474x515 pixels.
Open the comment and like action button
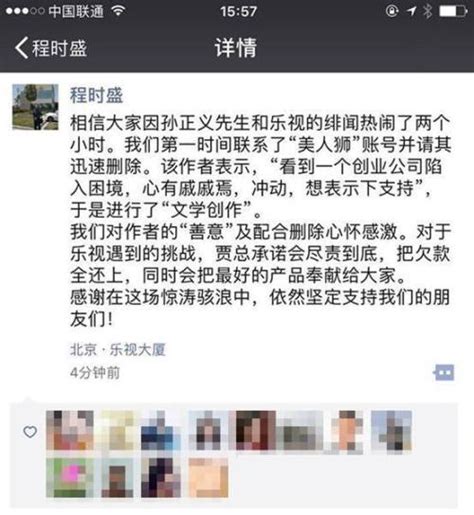coord(444,372)
